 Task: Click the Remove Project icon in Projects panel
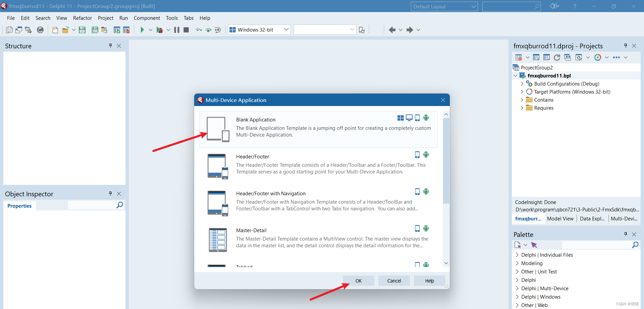(547, 57)
